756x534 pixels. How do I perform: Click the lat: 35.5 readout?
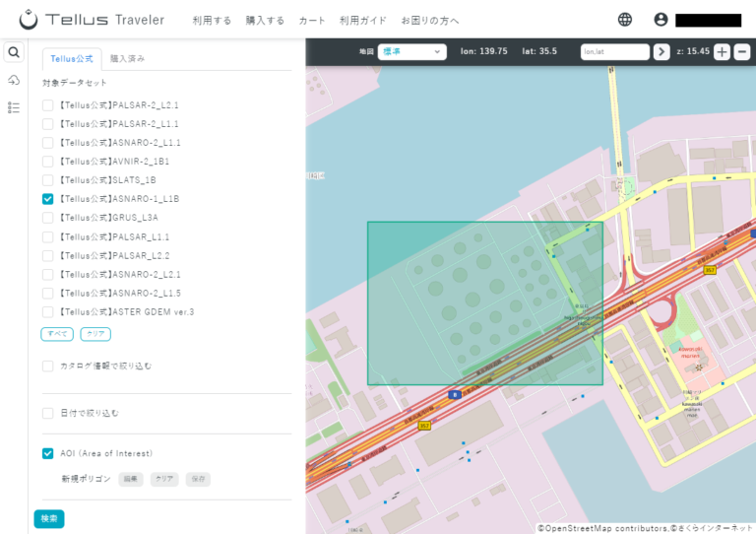[x=539, y=51]
